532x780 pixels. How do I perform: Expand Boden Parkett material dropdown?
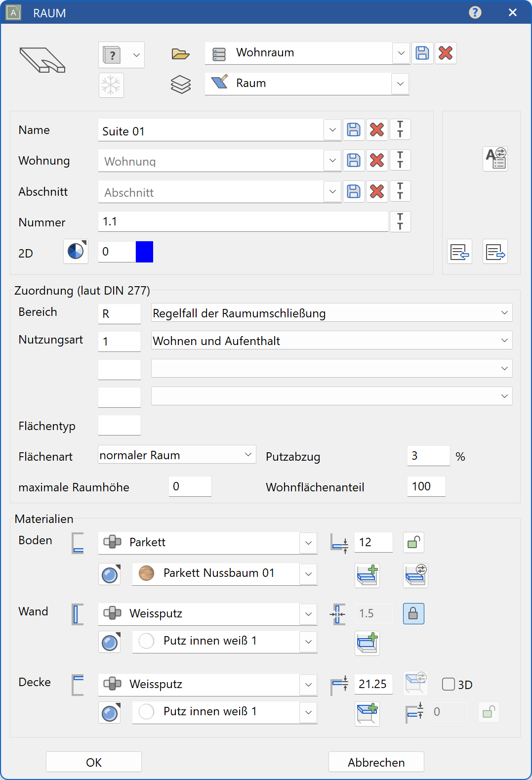pos(308,543)
